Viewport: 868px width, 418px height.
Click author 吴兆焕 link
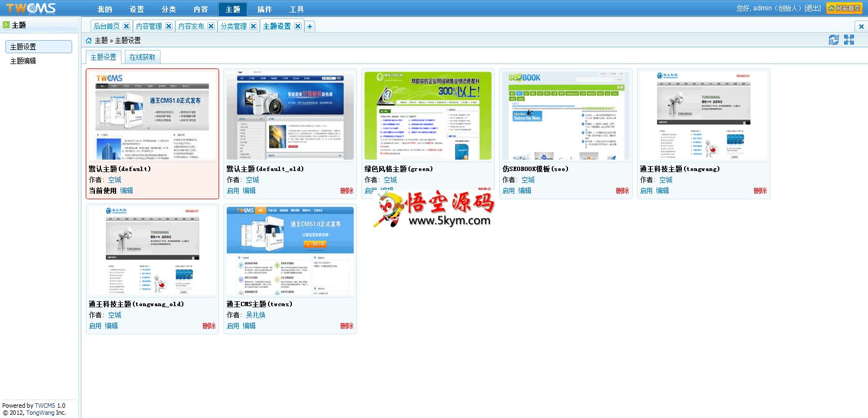coord(256,315)
